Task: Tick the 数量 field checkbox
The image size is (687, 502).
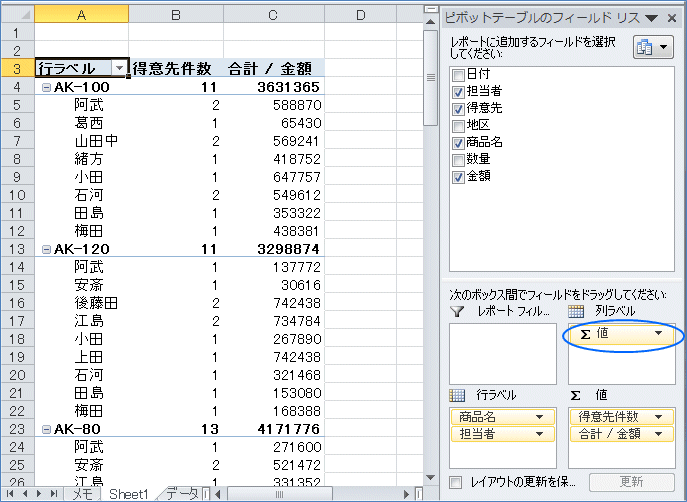Action: click(x=458, y=160)
